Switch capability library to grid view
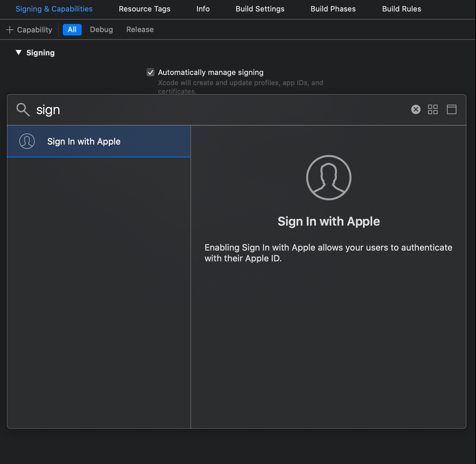 pos(433,109)
